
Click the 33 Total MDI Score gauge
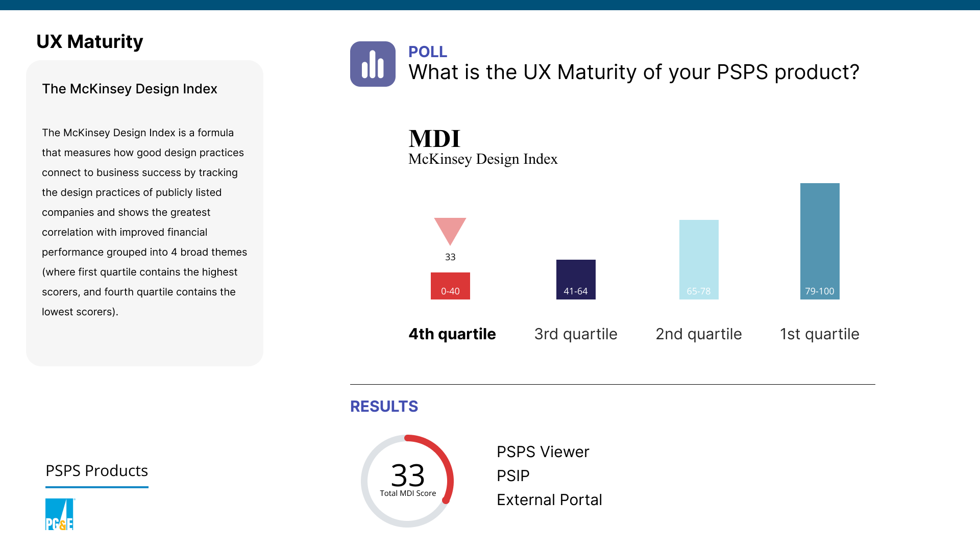point(407,481)
